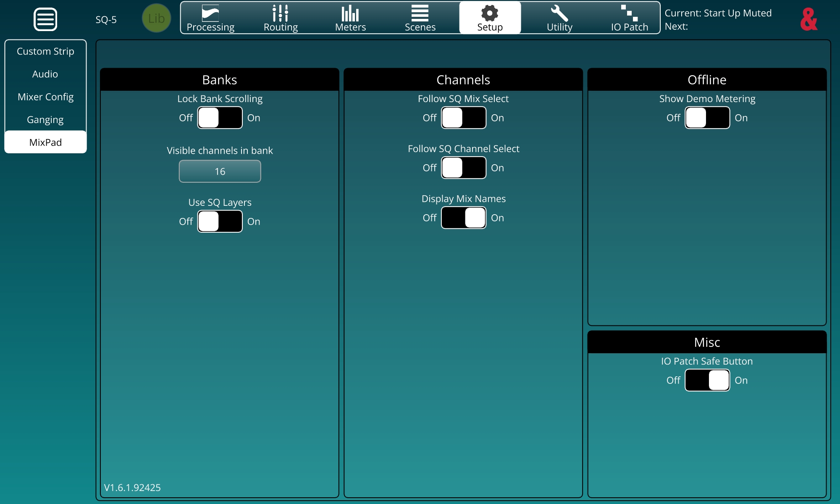This screenshot has height=504, width=840.
Task: Toggle Show Demo Metering switch
Action: (x=707, y=118)
